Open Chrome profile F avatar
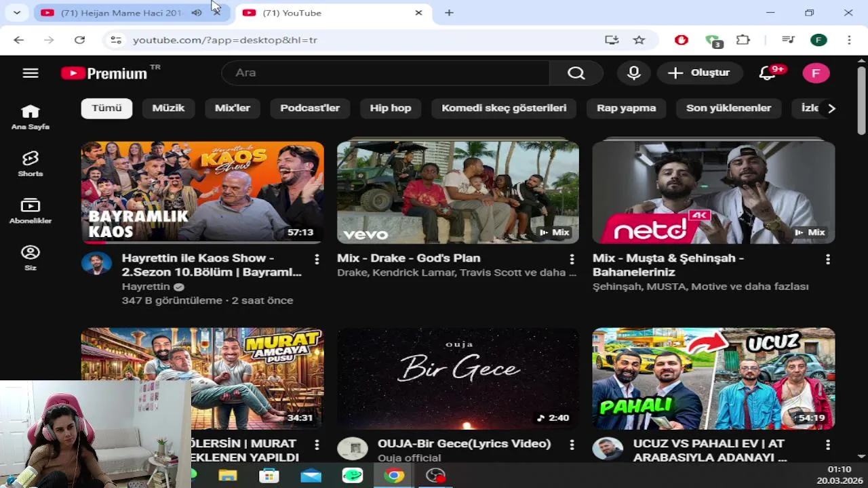The height and width of the screenshot is (488, 868). pos(818,40)
